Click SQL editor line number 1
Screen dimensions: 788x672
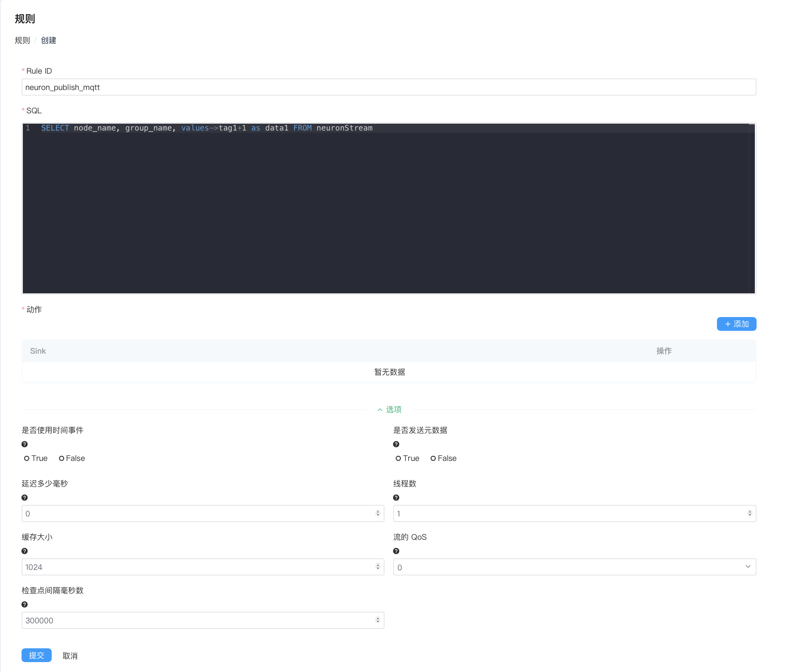28,128
